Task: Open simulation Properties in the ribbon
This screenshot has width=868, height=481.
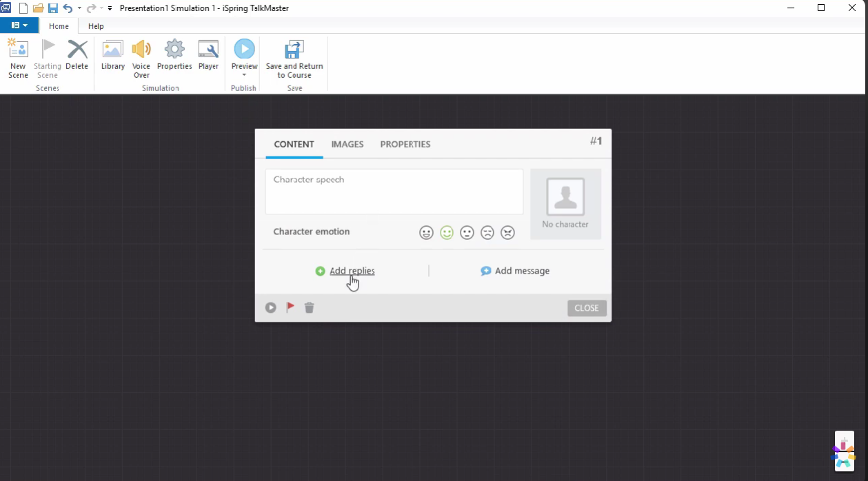Action: tap(174, 59)
